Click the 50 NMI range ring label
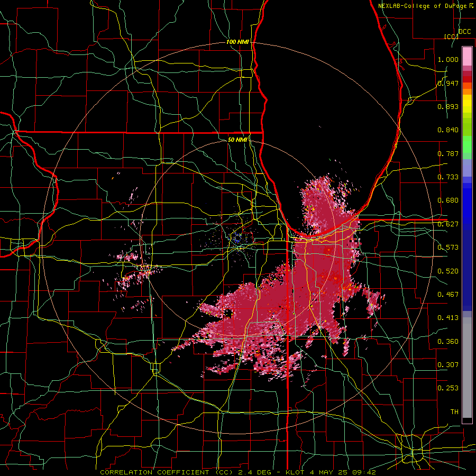This screenshot has height=476, width=476. [x=237, y=140]
